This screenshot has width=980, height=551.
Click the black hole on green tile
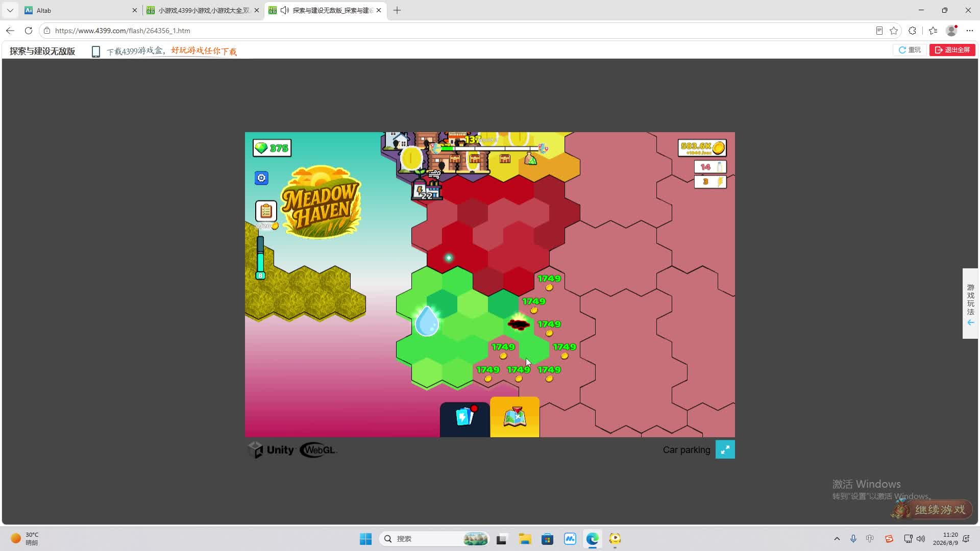click(x=519, y=323)
